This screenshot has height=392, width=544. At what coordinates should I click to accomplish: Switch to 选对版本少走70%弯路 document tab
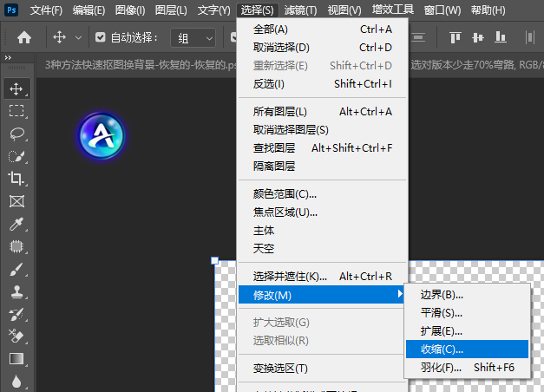(476, 65)
